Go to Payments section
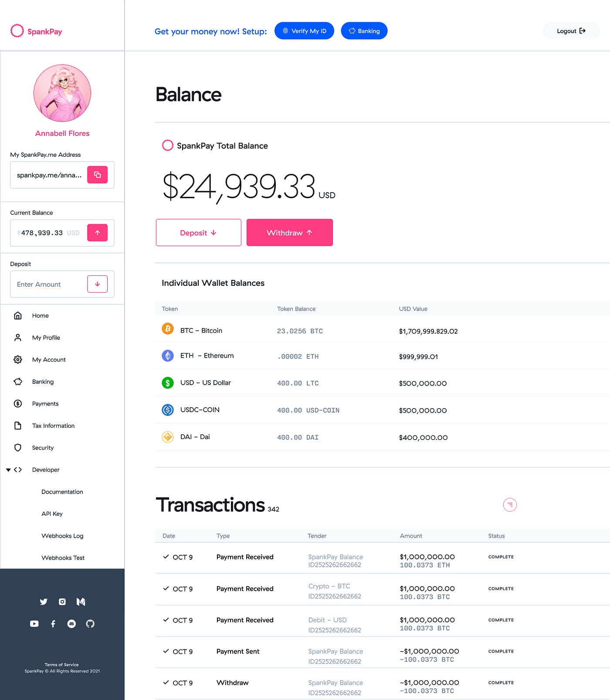Viewport: 610px width, 700px height. tap(45, 403)
